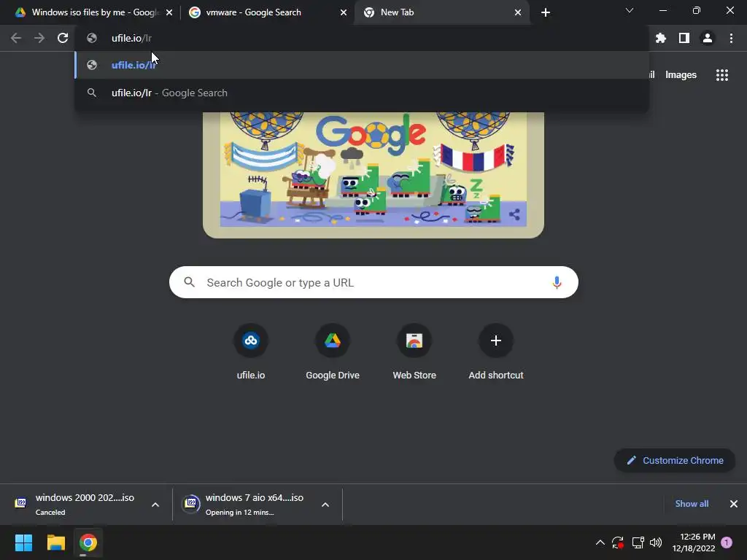Open the clock showing 12:26 PM
This screenshot has width=747, height=560.
tap(694, 542)
